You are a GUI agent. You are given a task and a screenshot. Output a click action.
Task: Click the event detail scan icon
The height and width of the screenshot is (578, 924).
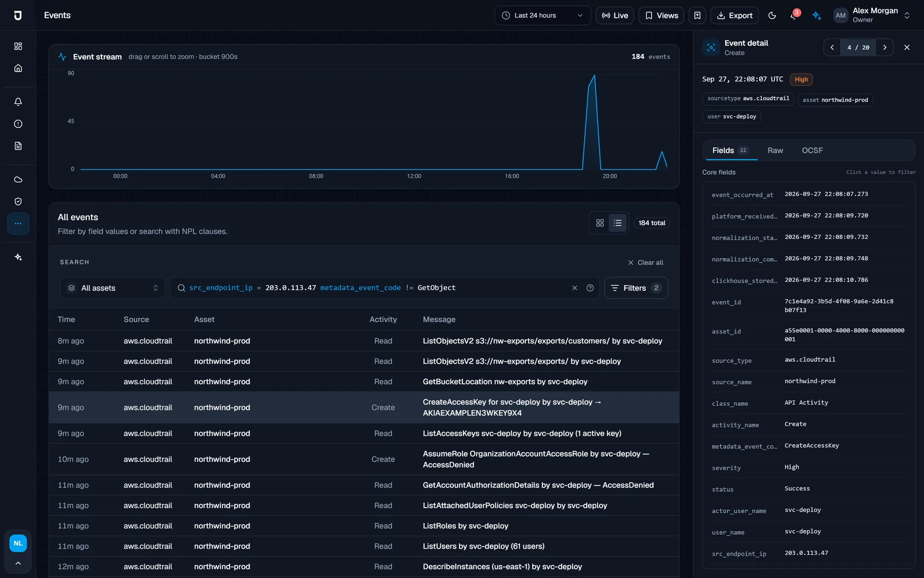pyautogui.click(x=711, y=47)
